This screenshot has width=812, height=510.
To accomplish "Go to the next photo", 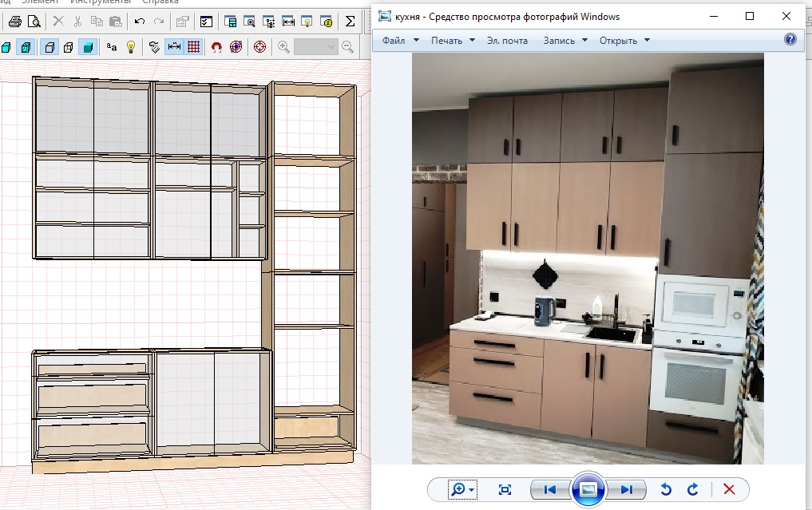I will coord(626,489).
